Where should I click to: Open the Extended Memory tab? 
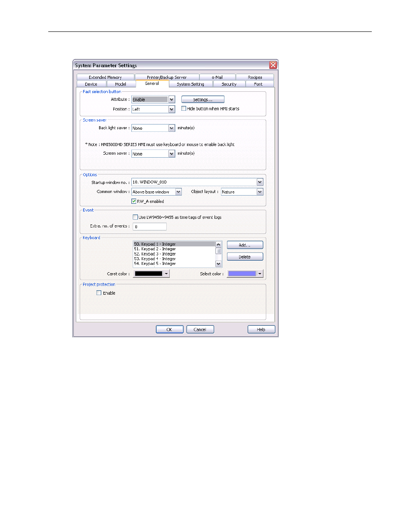(x=106, y=77)
